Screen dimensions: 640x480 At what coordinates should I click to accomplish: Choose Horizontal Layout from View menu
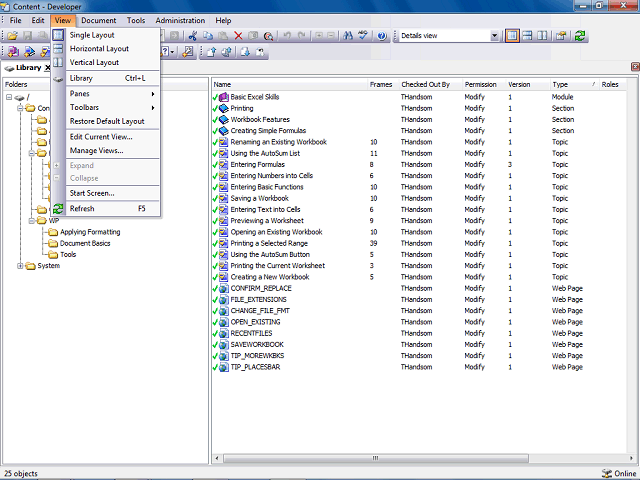point(106,49)
